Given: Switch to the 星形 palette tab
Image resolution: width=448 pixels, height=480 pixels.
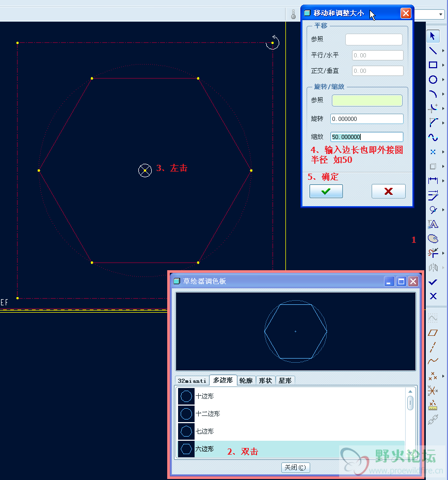Looking at the screenshot, I should [285, 380].
